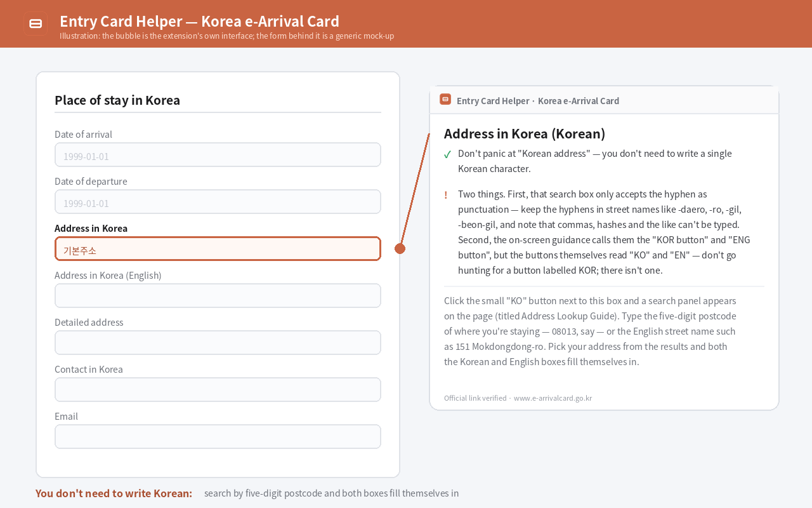
Task: Open the www.e-arrivalcard.go.kr official link
Action: (553, 398)
